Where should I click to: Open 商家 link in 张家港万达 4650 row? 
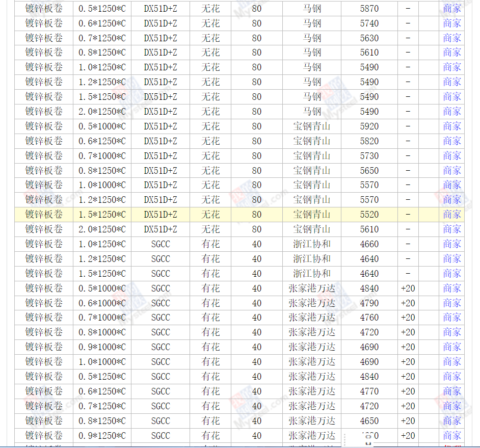tap(451, 421)
